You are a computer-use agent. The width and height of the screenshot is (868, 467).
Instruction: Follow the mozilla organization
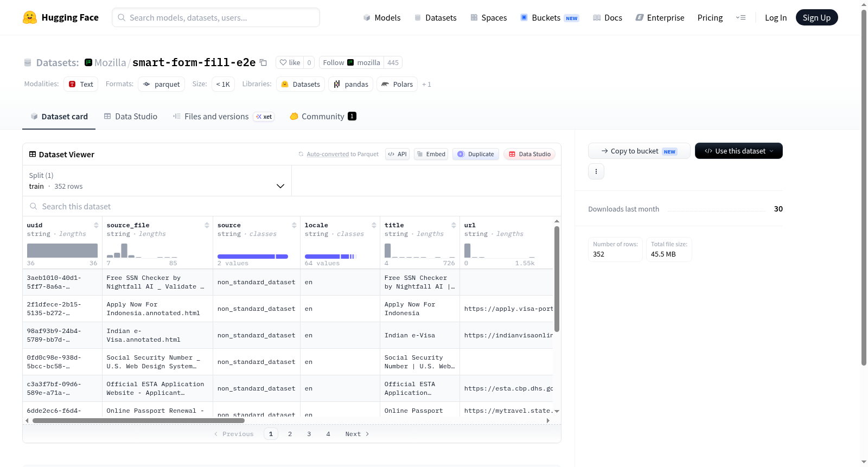tap(352, 62)
